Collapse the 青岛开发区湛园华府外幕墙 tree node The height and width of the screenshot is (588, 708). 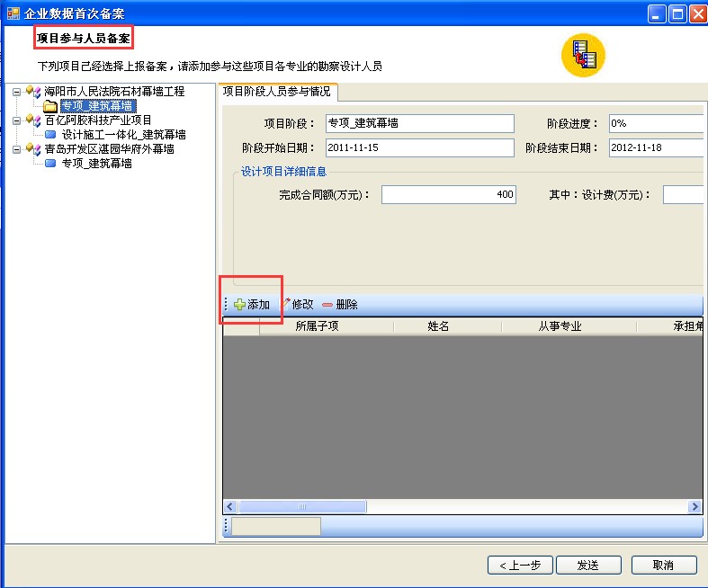(x=17, y=149)
